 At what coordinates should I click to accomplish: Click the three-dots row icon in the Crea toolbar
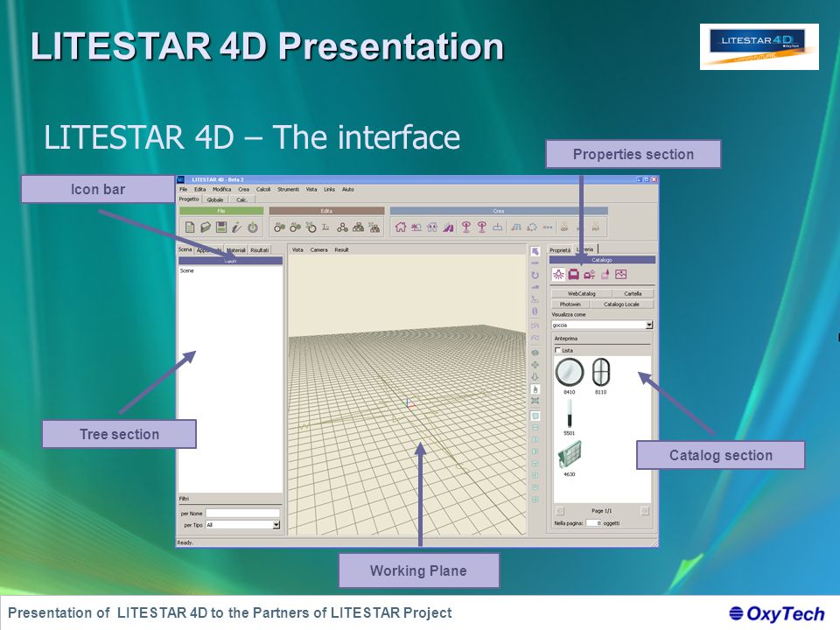548,227
